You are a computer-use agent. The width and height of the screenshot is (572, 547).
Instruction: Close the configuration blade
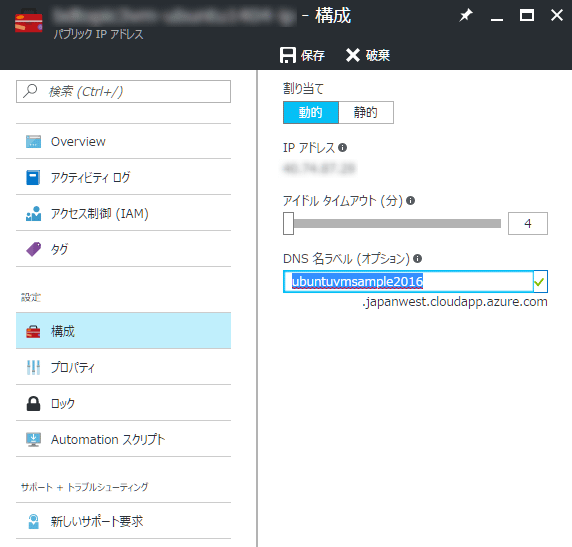(557, 15)
